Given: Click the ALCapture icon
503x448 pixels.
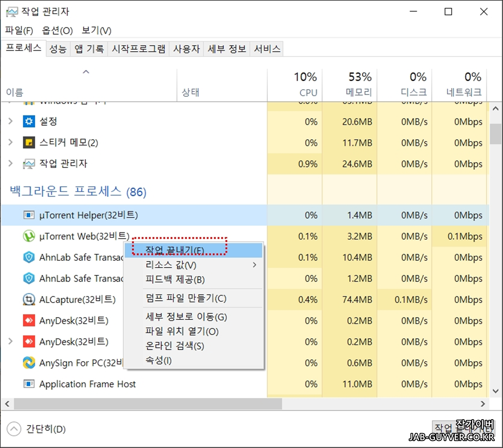Looking at the screenshot, I should point(29,300).
